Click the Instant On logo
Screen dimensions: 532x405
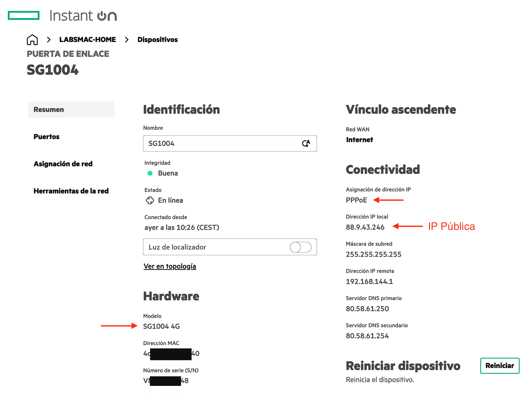(x=83, y=16)
